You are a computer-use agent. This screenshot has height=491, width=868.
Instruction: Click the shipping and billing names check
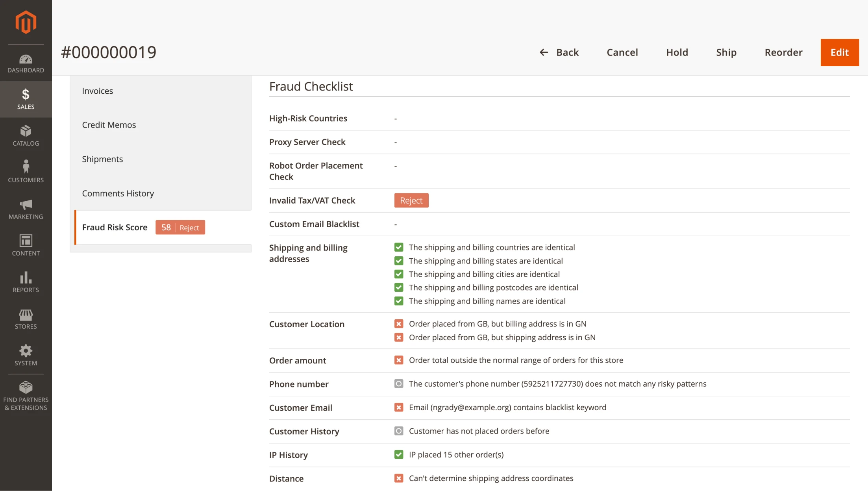click(399, 301)
